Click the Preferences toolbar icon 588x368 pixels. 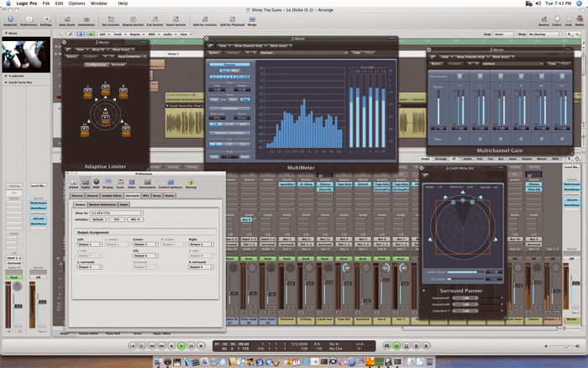[x=29, y=21]
